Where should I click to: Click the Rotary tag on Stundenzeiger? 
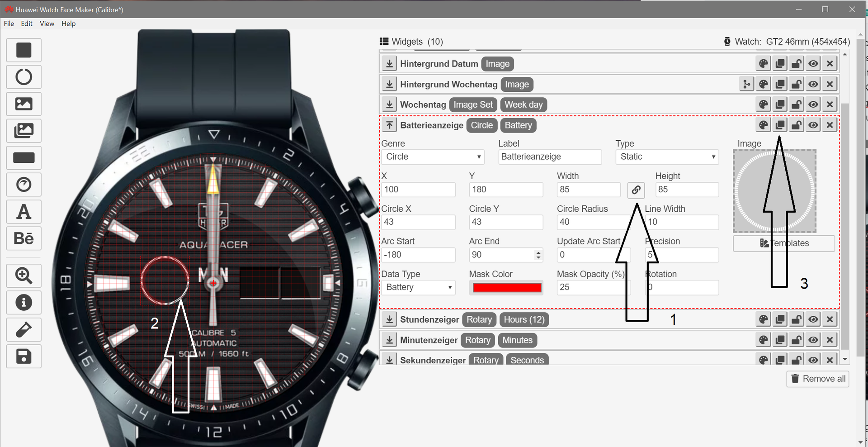tap(479, 320)
